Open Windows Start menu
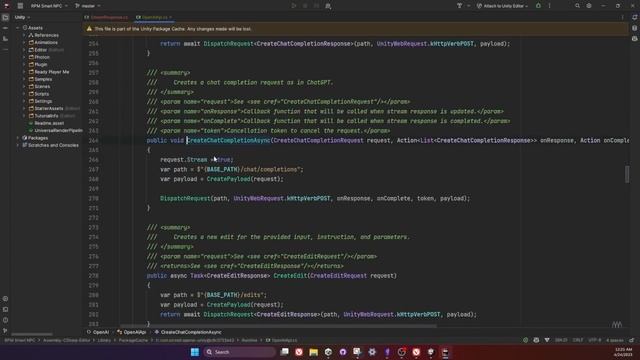Screen dimensions: 640x360 tap(195, 352)
